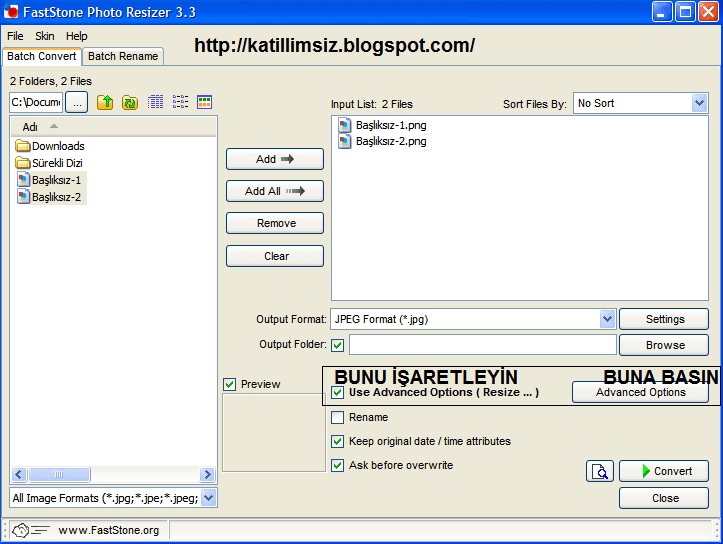Click the Downloads folder icon
The width and height of the screenshot is (723, 544).
coord(23,146)
